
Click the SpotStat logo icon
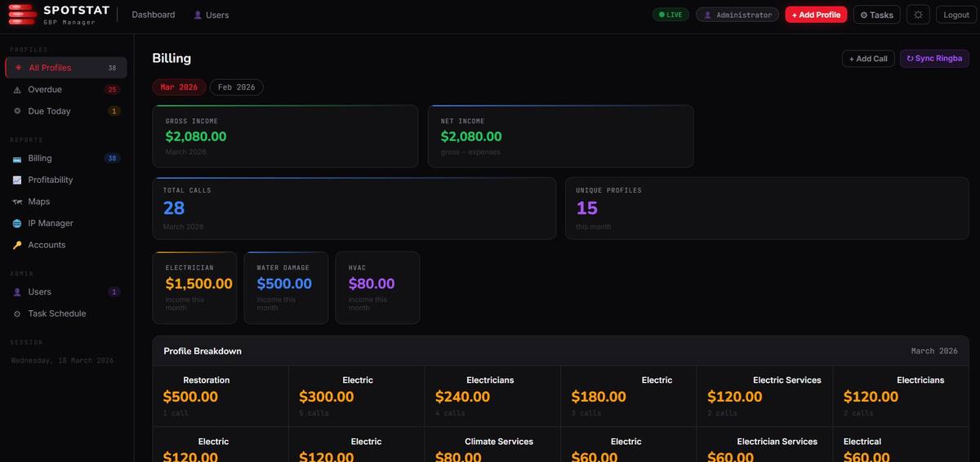coord(22,15)
